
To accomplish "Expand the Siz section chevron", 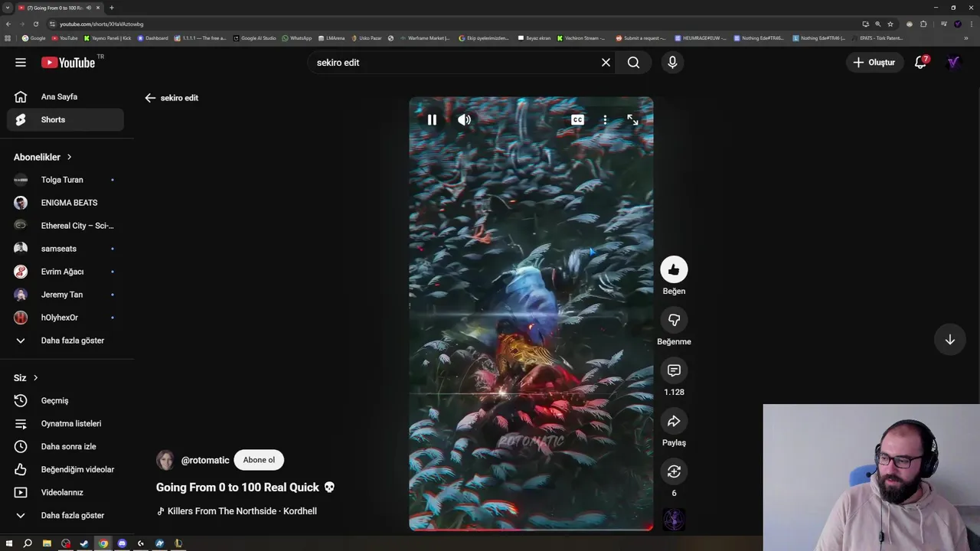I will click(35, 378).
